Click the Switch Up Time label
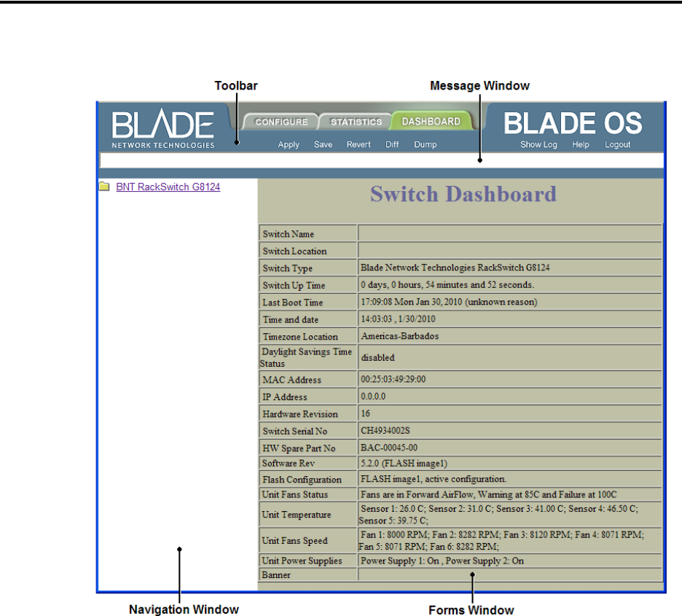This screenshot has height=616, width=682. click(x=294, y=285)
